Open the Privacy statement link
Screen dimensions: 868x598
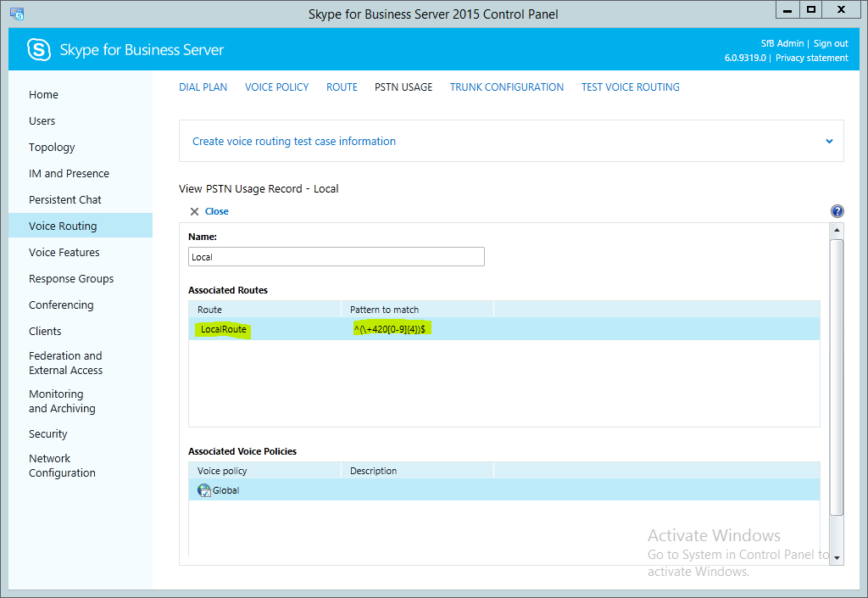tap(811, 58)
